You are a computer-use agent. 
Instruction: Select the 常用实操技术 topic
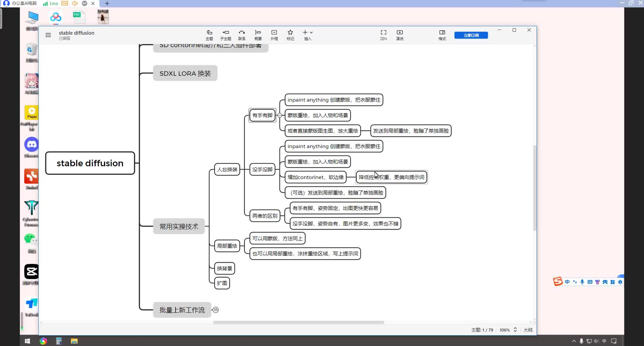point(179,227)
